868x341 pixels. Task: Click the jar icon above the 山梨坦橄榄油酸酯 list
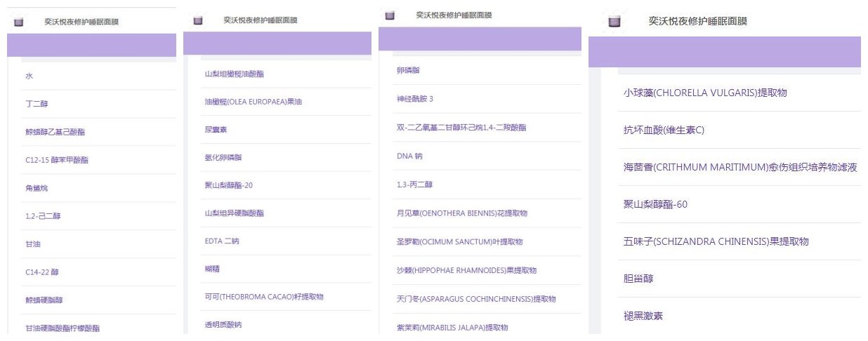tap(197, 20)
